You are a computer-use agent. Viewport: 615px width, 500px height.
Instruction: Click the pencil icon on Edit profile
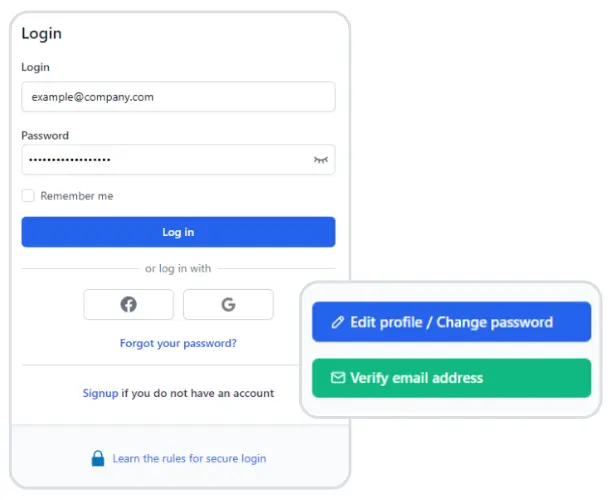338,323
